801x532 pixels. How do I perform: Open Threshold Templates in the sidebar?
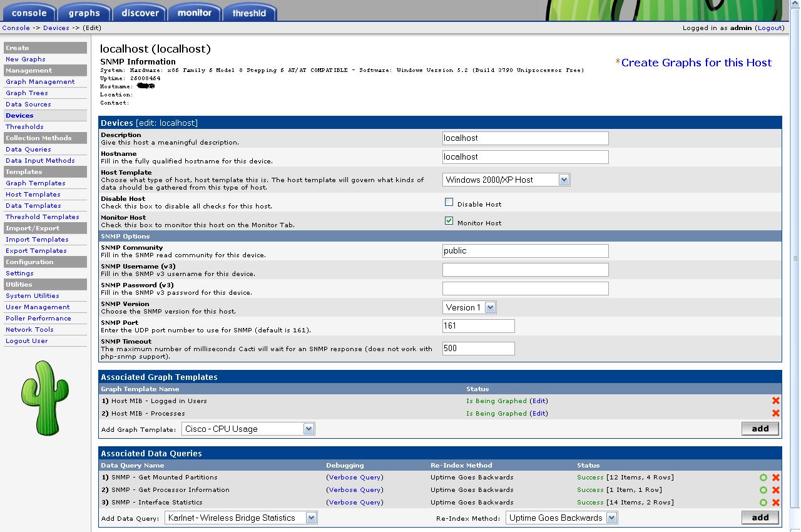[43, 217]
